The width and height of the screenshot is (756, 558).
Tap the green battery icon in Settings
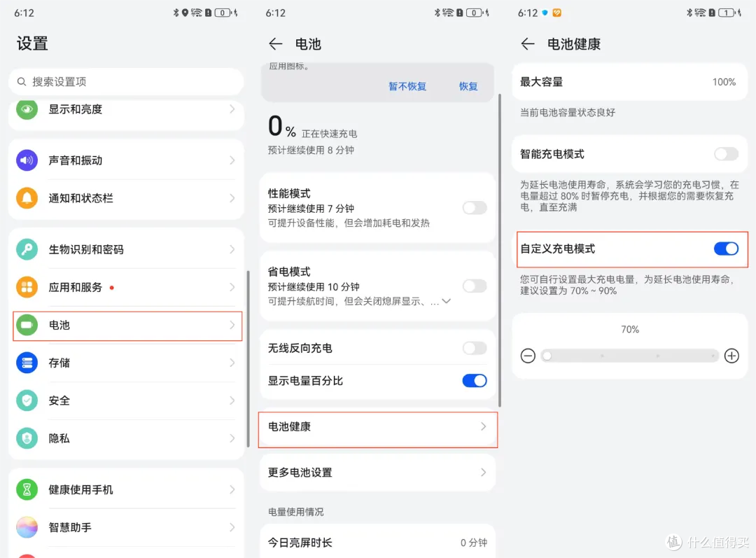(x=27, y=326)
